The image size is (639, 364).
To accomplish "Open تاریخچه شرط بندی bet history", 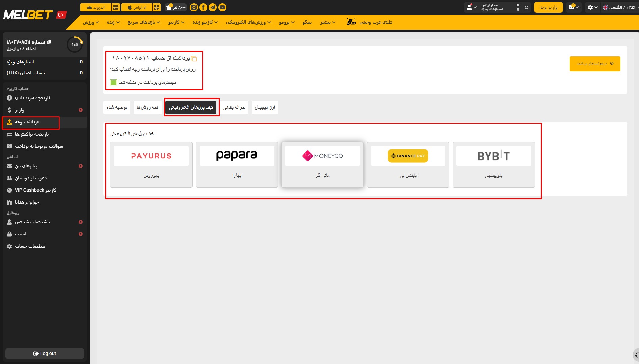I will 45,98.
